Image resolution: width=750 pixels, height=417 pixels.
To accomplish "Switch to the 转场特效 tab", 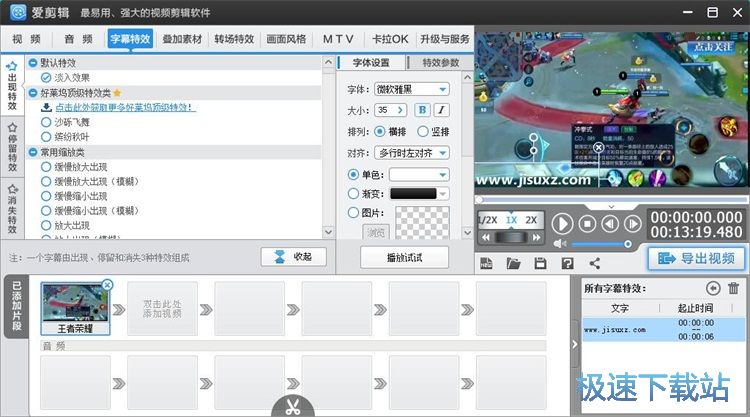I will pyautogui.click(x=234, y=39).
